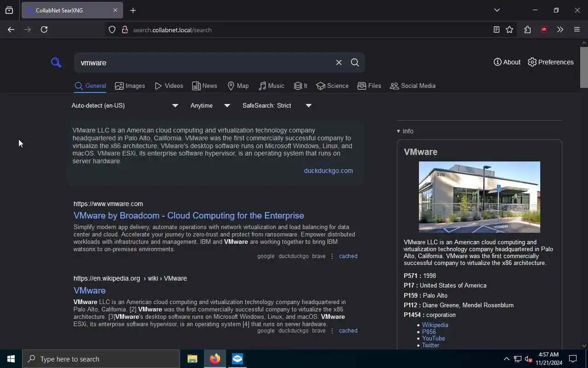Screen dimensions: 588x368
Task: Click the VMware building infobox image
Action: point(479,197)
